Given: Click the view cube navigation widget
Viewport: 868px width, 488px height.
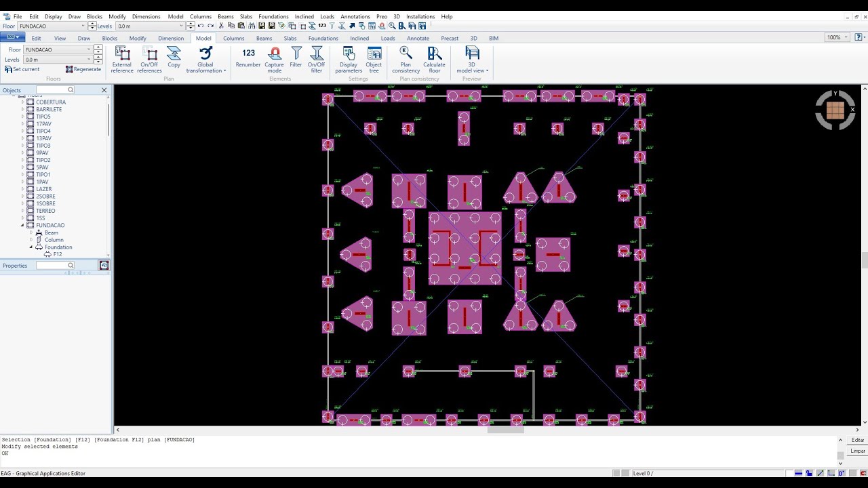Looking at the screenshot, I should click(x=835, y=110).
